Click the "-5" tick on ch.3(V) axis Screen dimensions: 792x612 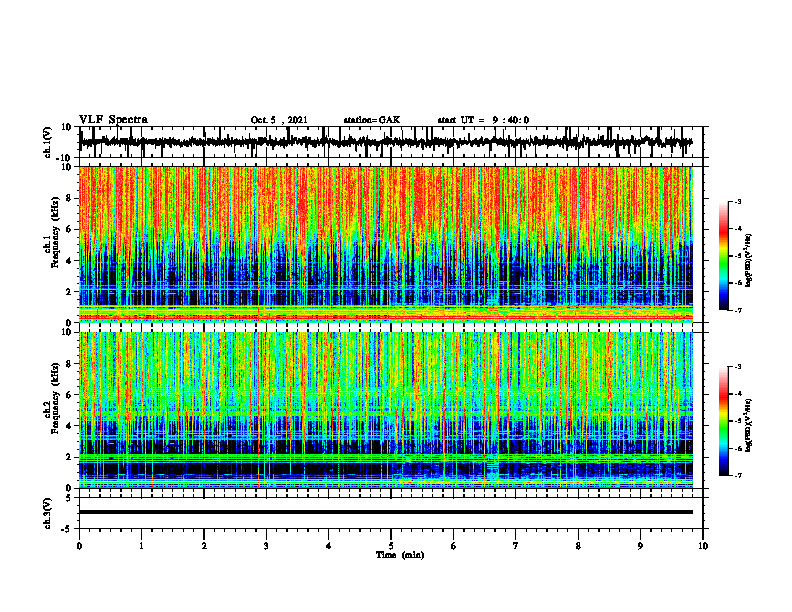pyautogui.click(x=68, y=529)
